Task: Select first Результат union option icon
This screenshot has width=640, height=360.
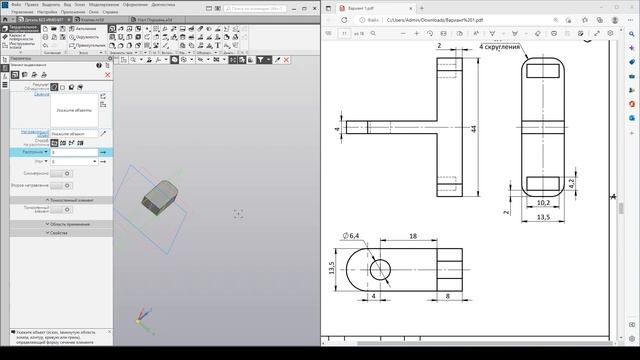Action: (54, 87)
